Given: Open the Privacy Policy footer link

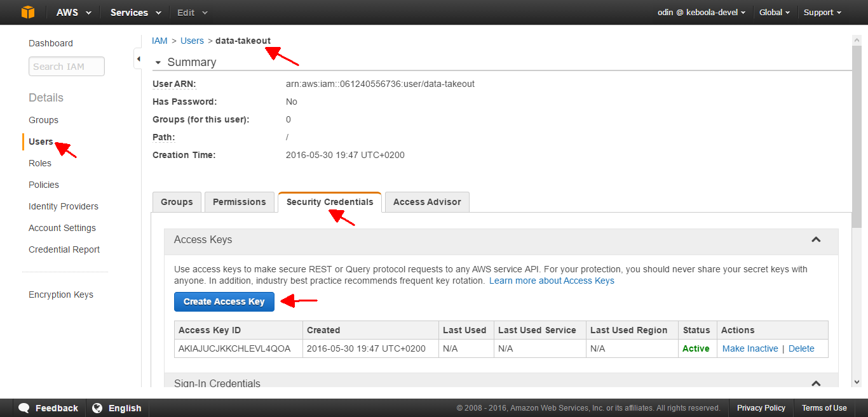Looking at the screenshot, I should point(761,408).
